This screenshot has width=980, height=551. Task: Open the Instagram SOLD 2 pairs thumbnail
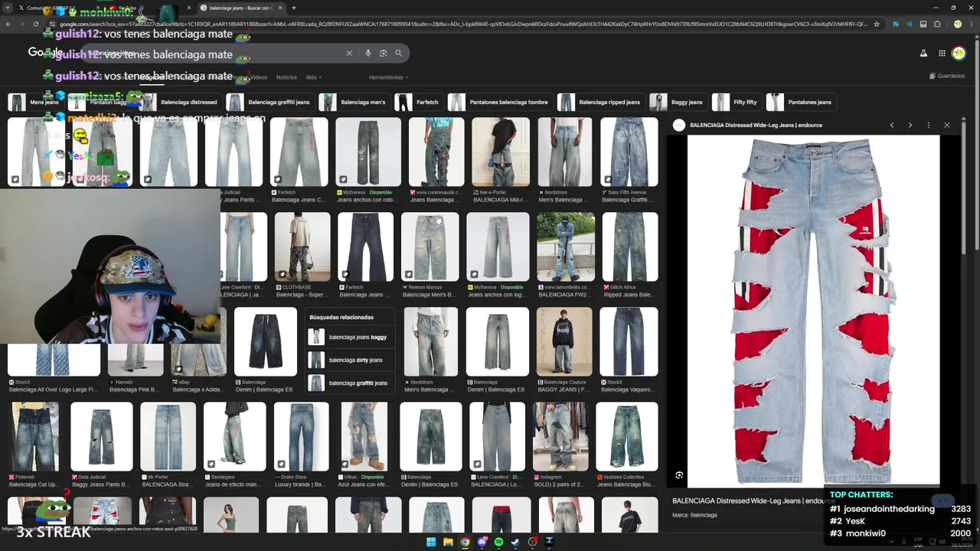560,436
